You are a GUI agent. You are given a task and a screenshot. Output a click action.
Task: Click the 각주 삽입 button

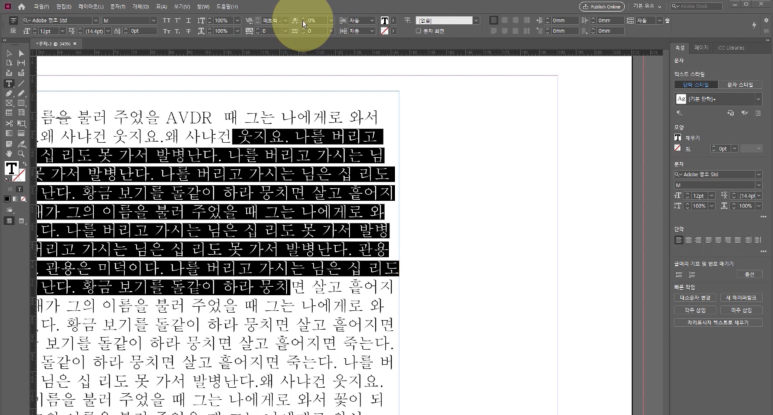[x=696, y=310]
